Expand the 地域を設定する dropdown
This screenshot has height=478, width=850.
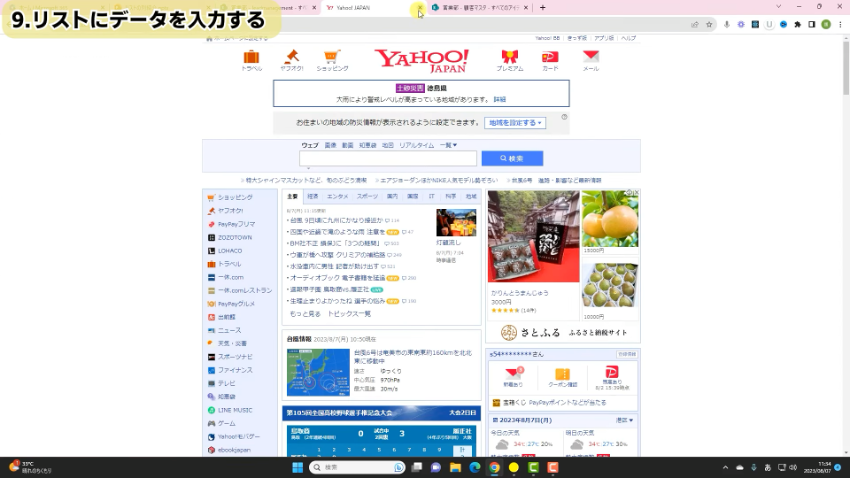(516, 123)
